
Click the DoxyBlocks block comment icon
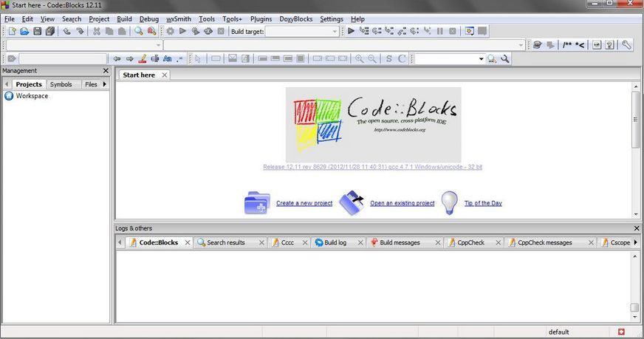click(x=567, y=45)
